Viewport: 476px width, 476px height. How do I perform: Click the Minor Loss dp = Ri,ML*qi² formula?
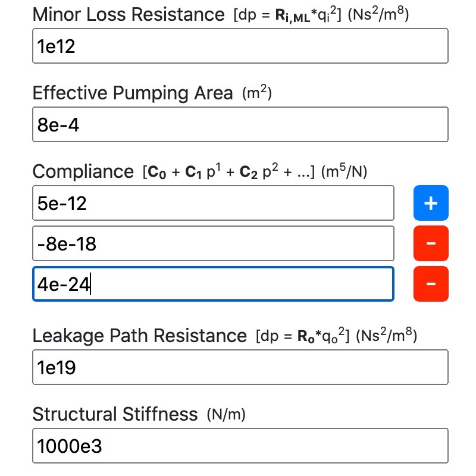coord(287,14)
